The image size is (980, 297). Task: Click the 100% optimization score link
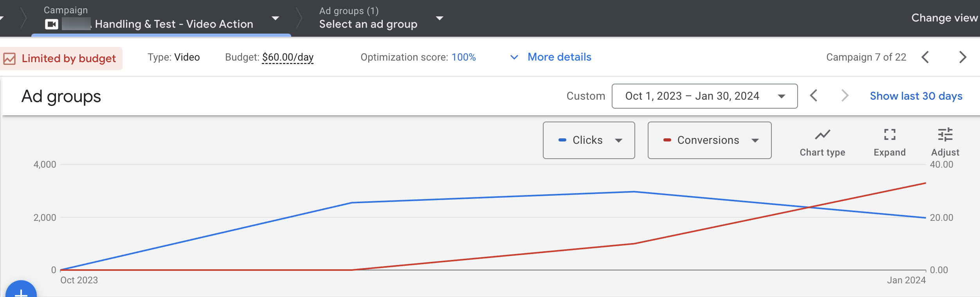(463, 57)
